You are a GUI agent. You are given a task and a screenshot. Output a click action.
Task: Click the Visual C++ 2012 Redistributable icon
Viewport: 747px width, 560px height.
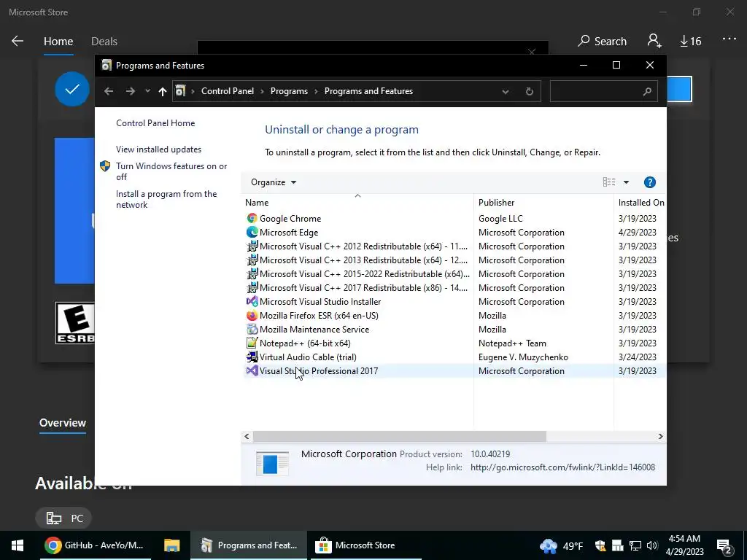coord(252,246)
